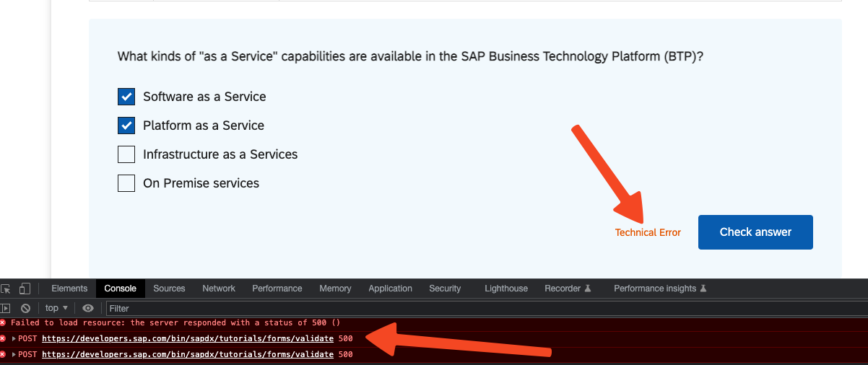Open the Sources tab
Image resolution: width=868 pixels, height=365 pixels.
click(x=169, y=289)
